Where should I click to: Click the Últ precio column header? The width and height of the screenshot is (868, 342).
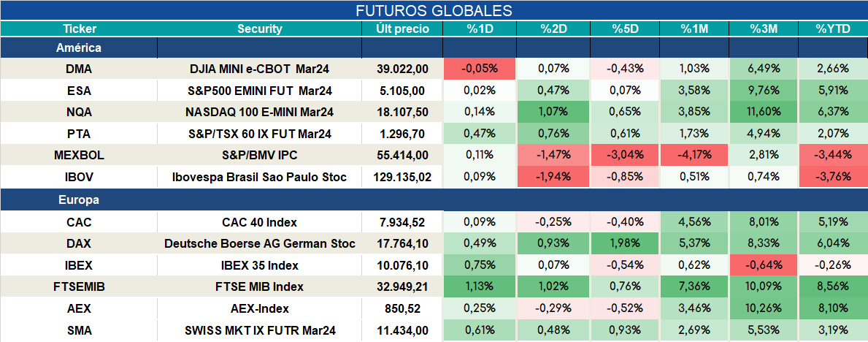402,29
